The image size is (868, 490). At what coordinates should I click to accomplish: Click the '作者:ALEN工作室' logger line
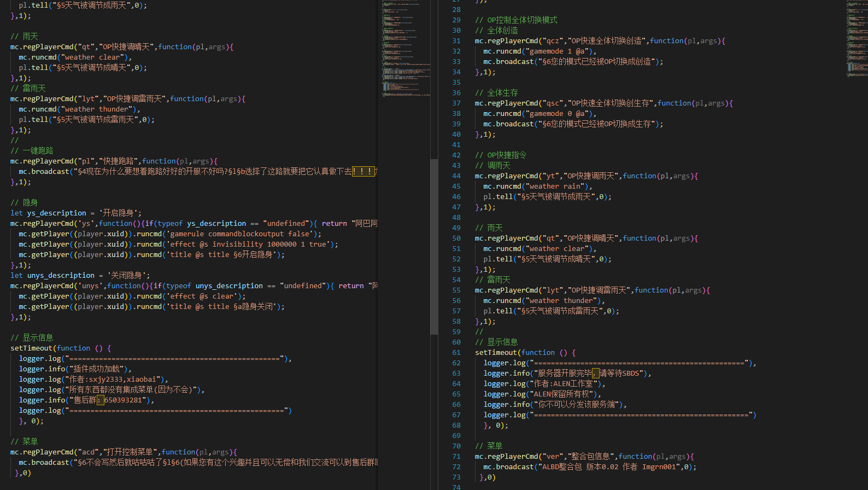(x=544, y=384)
